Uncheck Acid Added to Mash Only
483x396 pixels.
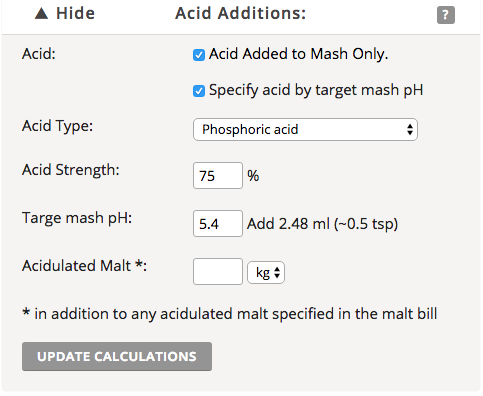click(199, 55)
